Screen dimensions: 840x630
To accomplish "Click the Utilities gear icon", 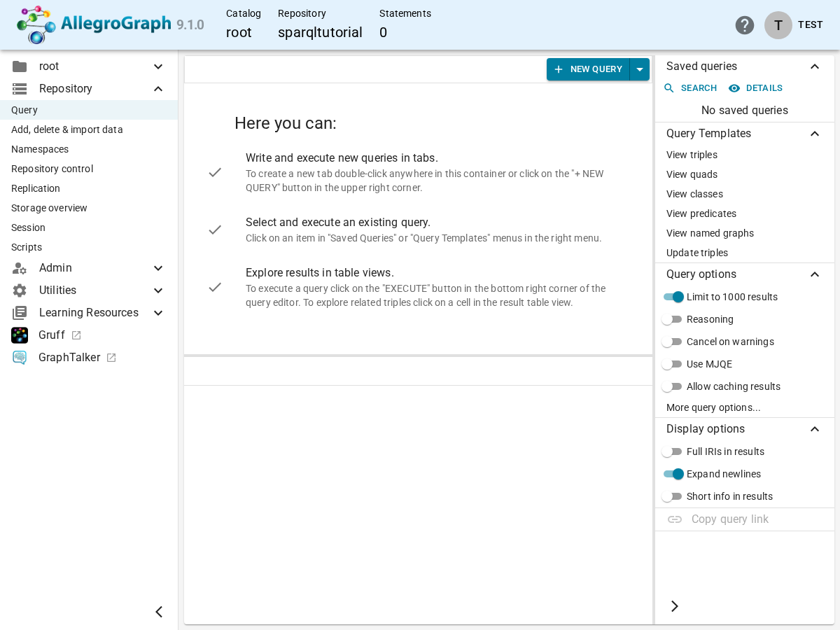I will coord(20,290).
